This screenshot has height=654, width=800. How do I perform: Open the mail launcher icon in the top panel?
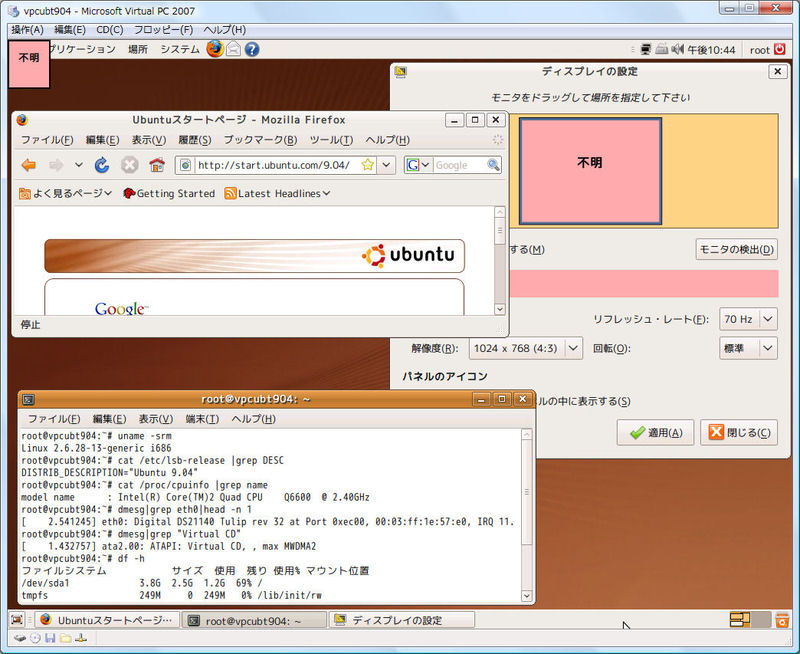click(x=233, y=49)
